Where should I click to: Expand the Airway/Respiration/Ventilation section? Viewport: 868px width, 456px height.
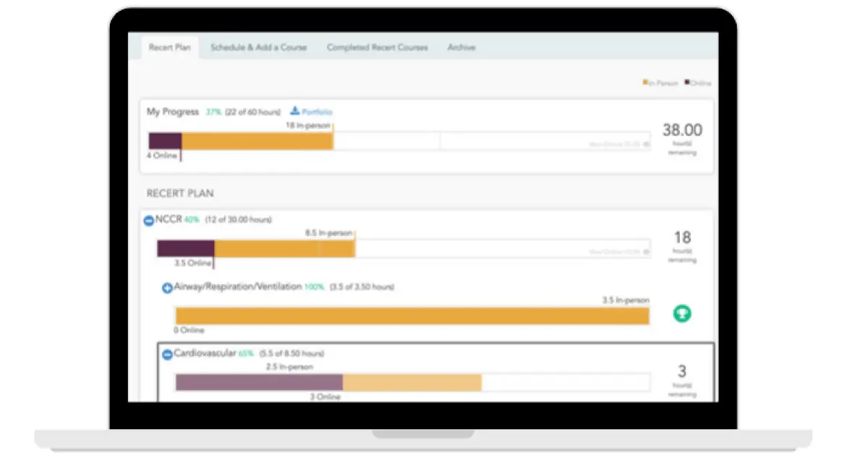167,287
